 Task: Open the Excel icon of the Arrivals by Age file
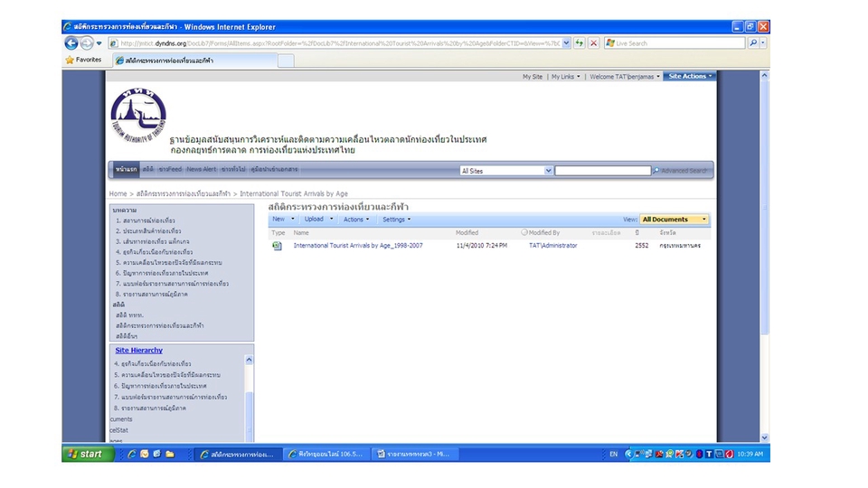pyautogui.click(x=277, y=246)
